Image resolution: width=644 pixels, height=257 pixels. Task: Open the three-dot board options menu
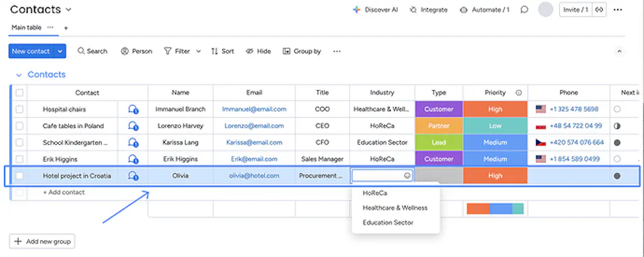click(x=618, y=10)
